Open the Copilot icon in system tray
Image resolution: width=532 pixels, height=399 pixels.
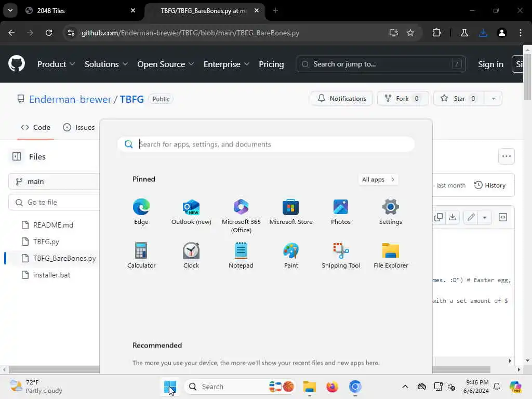point(515,387)
